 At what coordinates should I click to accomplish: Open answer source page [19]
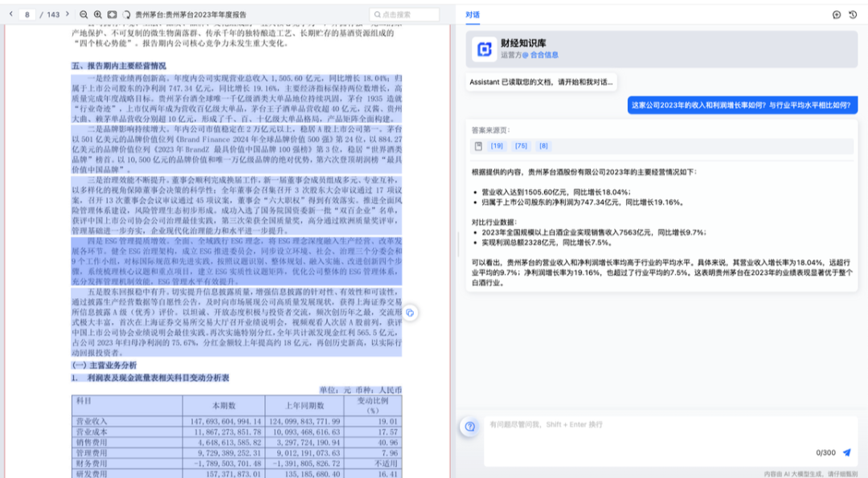pyautogui.click(x=497, y=145)
